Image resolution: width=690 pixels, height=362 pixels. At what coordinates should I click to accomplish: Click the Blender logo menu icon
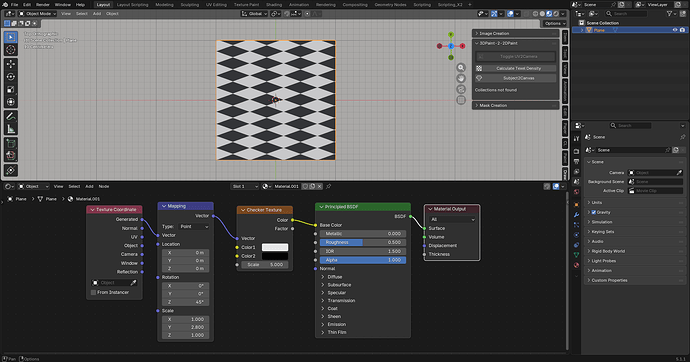pos(5,4)
